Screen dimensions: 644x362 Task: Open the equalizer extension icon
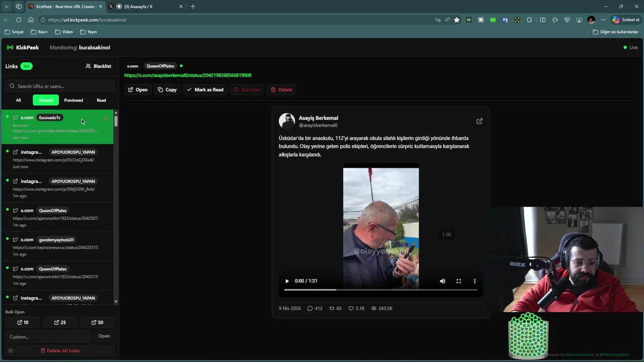[469, 20]
